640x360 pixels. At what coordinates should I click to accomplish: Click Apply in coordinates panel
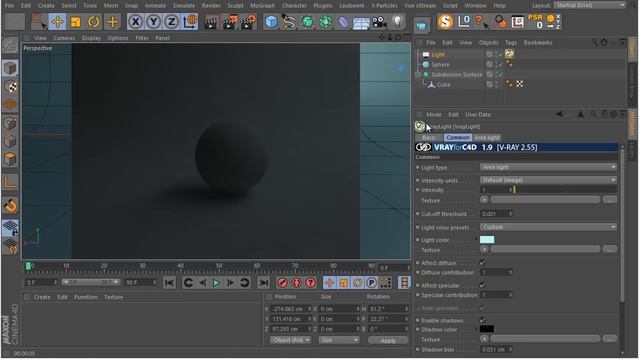(x=388, y=340)
